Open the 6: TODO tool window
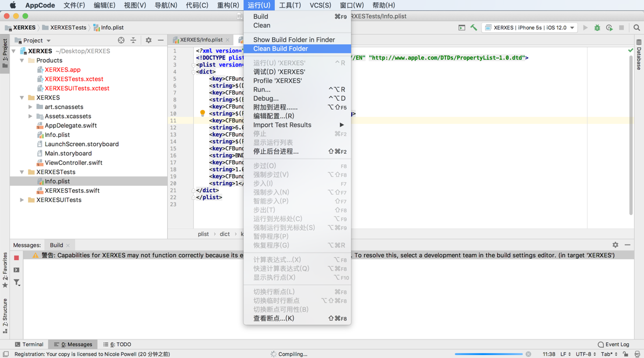 pos(118,345)
